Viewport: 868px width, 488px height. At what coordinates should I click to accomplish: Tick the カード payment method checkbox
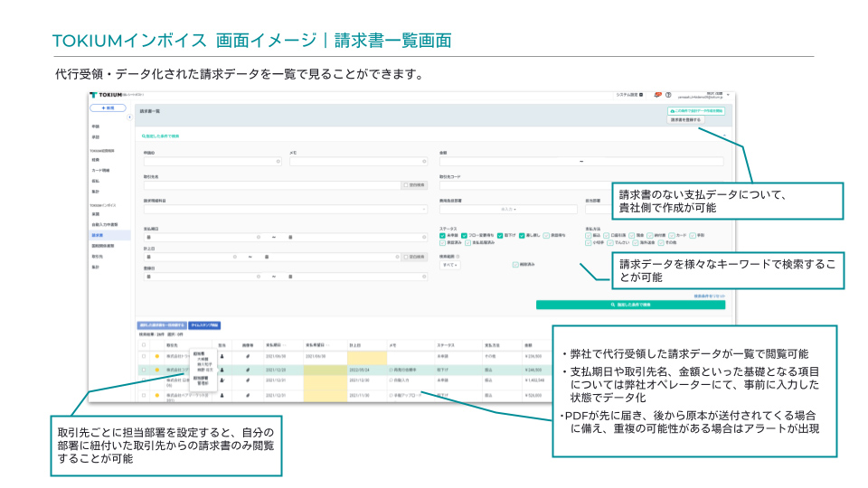click(672, 235)
